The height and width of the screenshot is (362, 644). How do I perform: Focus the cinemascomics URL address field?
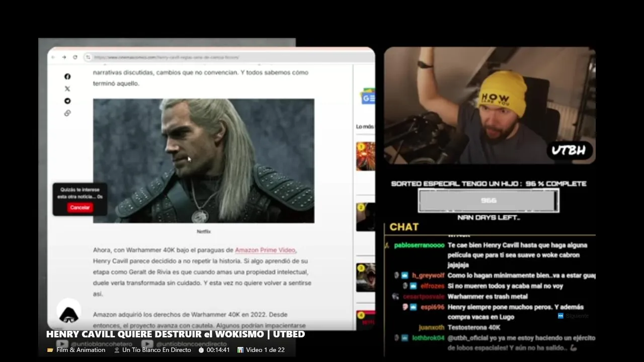[167, 57]
